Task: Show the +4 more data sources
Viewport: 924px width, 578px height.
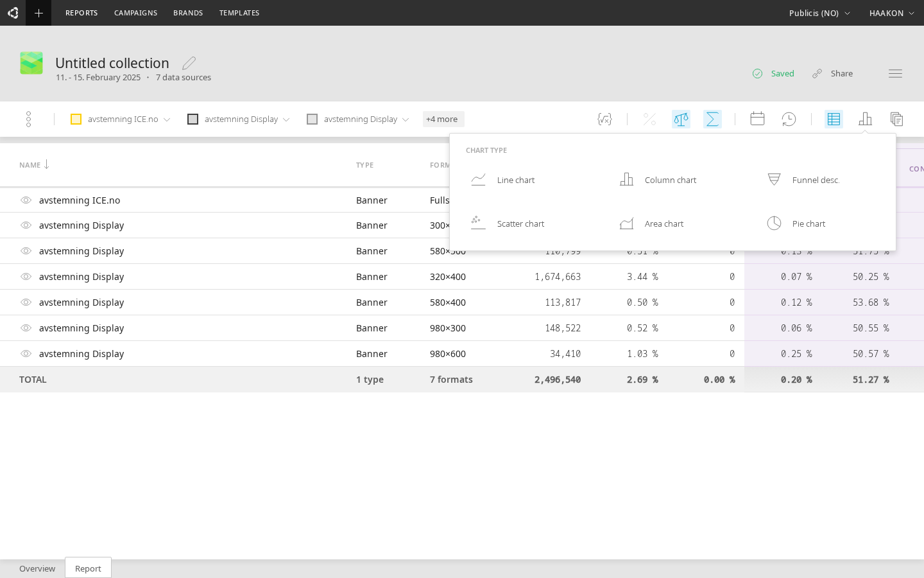Action: (443, 119)
